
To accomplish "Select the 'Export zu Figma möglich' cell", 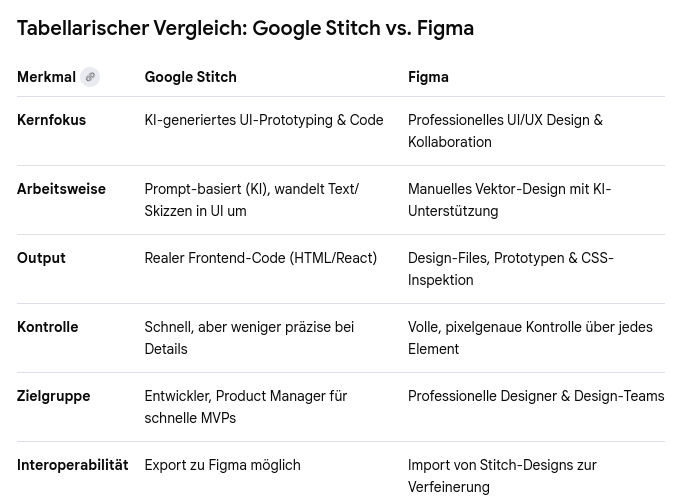I will (x=222, y=465).
